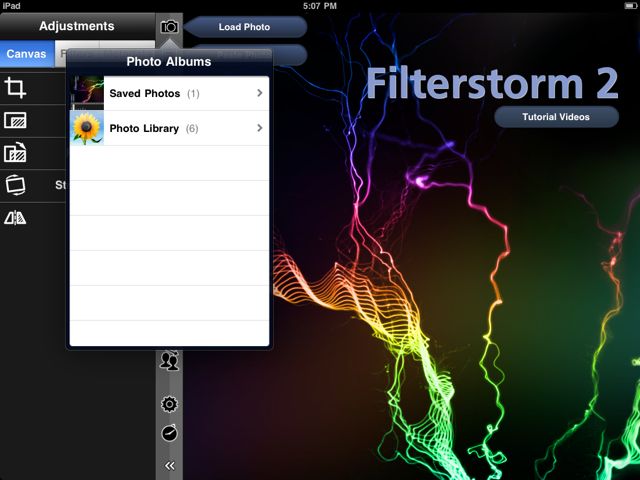
Task: Choose the rotate canvas icon with arrow
Action: [x=16, y=153]
